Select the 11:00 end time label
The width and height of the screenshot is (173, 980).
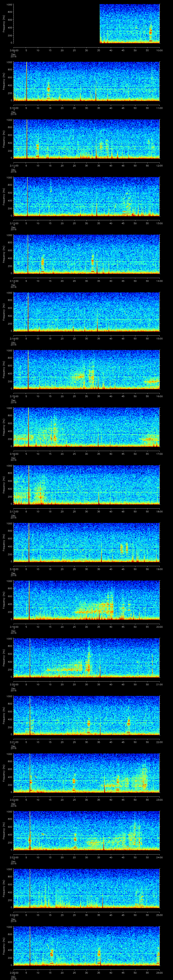click(x=159, y=108)
